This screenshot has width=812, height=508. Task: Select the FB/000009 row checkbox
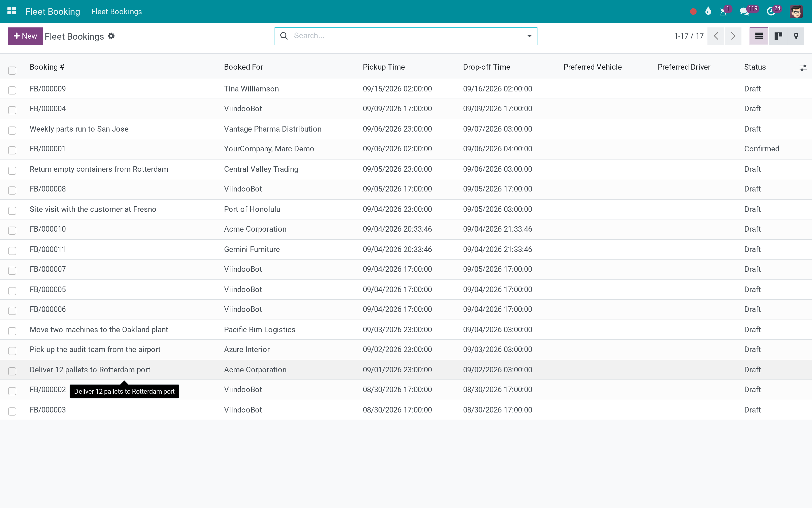(12, 90)
